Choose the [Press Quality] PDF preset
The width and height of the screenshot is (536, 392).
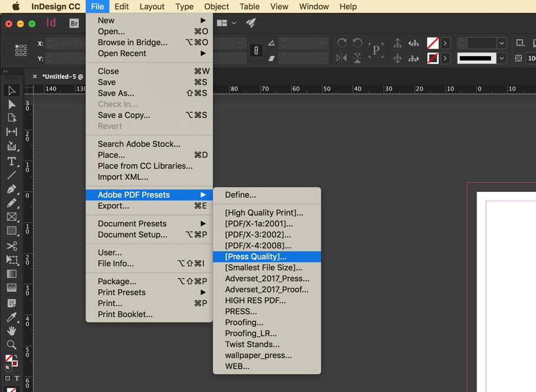click(x=266, y=257)
